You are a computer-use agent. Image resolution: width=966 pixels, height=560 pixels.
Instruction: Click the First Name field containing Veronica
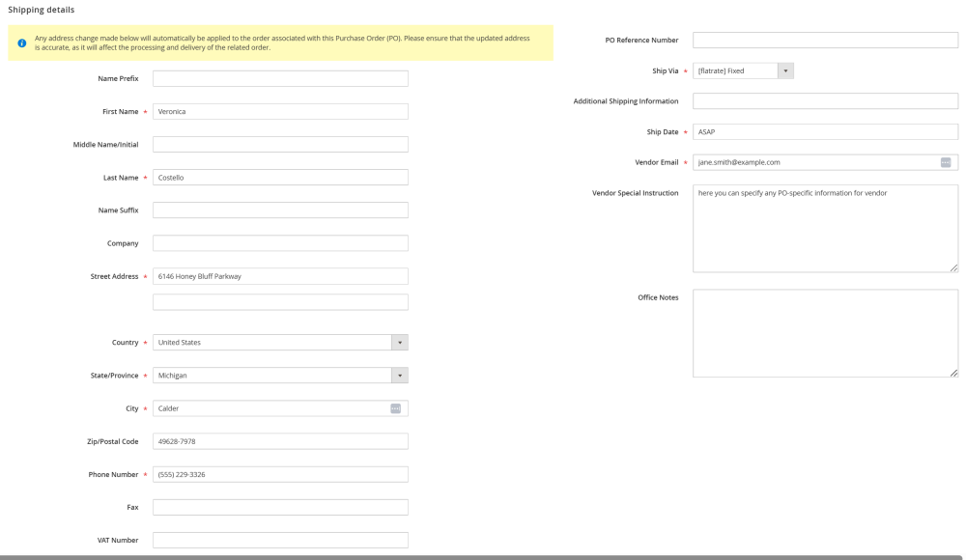[x=280, y=111]
